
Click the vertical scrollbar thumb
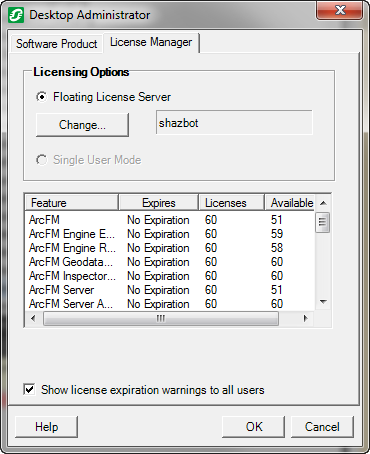(x=322, y=222)
